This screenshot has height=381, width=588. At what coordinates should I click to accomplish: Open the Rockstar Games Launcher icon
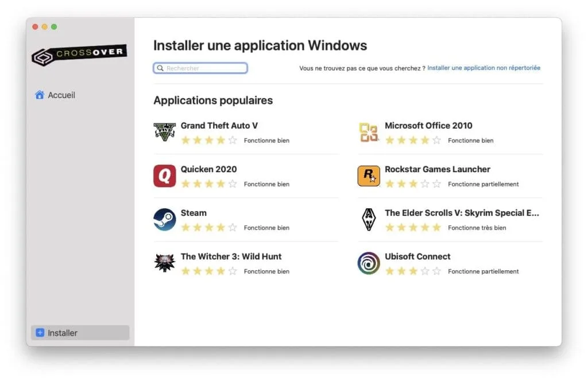tap(369, 176)
